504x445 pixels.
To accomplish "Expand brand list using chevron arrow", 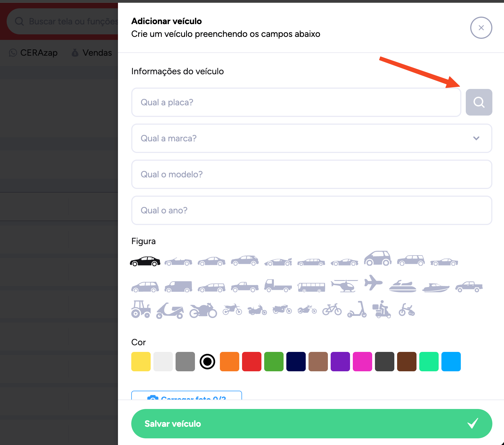I will pos(476,138).
